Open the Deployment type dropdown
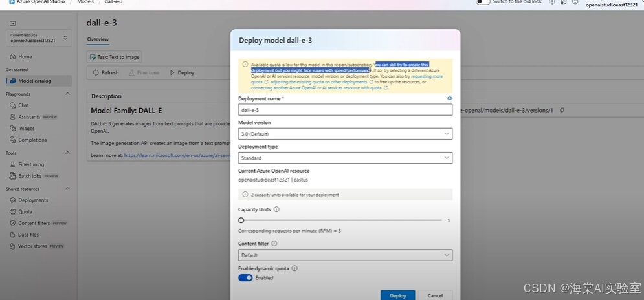The height and width of the screenshot is (300, 644). point(345,158)
